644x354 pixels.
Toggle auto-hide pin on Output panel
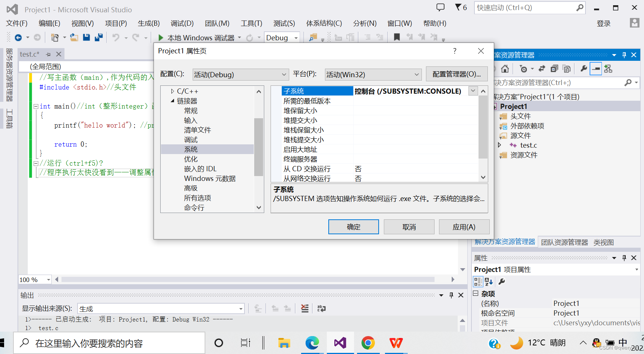(451, 295)
